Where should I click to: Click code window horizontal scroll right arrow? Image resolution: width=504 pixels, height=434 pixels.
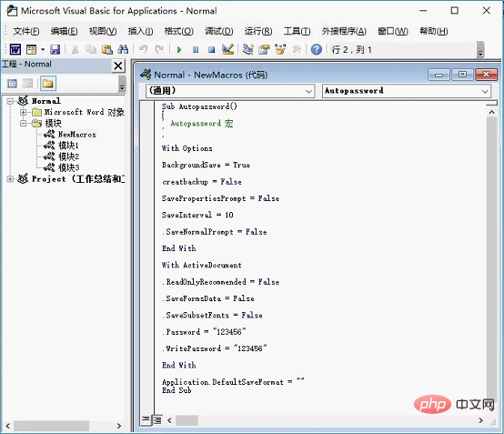481,420
